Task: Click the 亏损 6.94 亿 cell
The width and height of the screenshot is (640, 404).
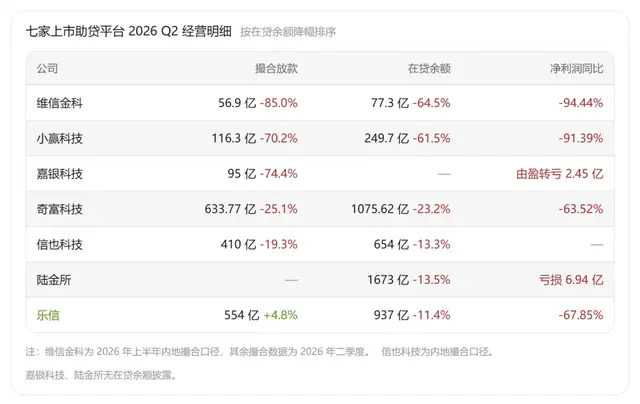Action: pos(571,280)
